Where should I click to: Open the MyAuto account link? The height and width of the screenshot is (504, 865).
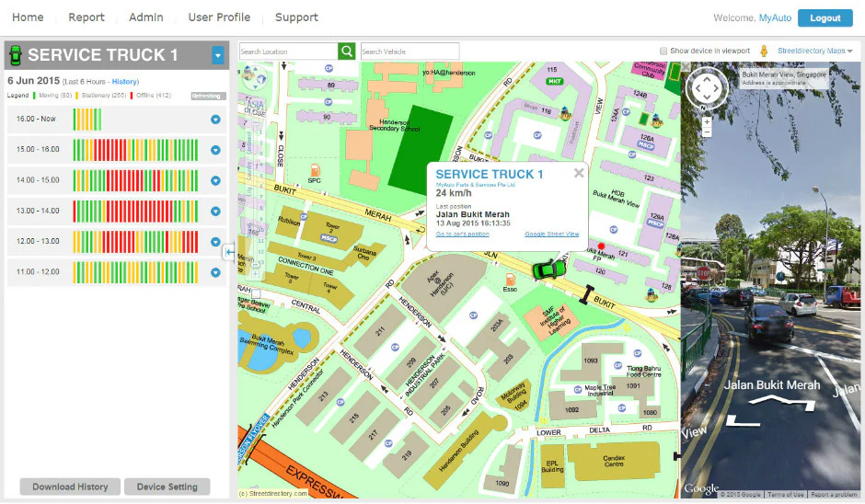[775, 17]
